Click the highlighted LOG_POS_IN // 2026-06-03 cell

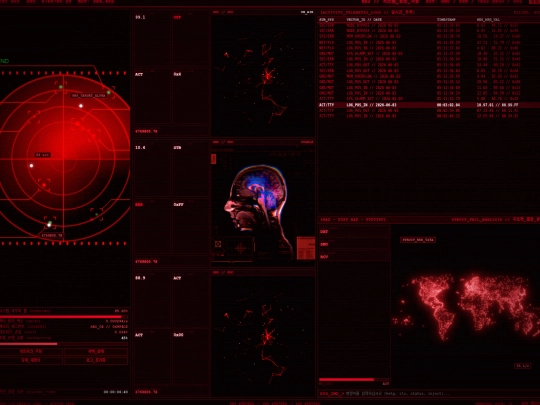coord(371,105)
